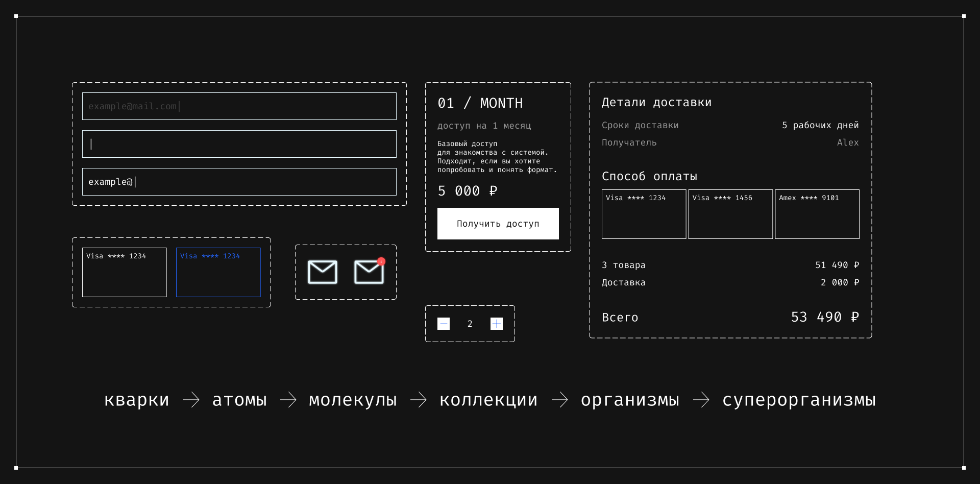Click the plus quantity icon
This screenshot has height=484, width=980.
pyautogui.click(x=496, y=323)
